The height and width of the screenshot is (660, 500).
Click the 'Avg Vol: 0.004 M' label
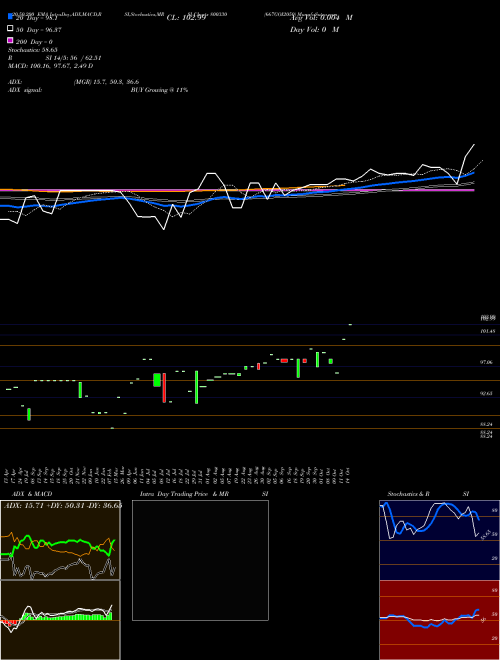(321, 18)
